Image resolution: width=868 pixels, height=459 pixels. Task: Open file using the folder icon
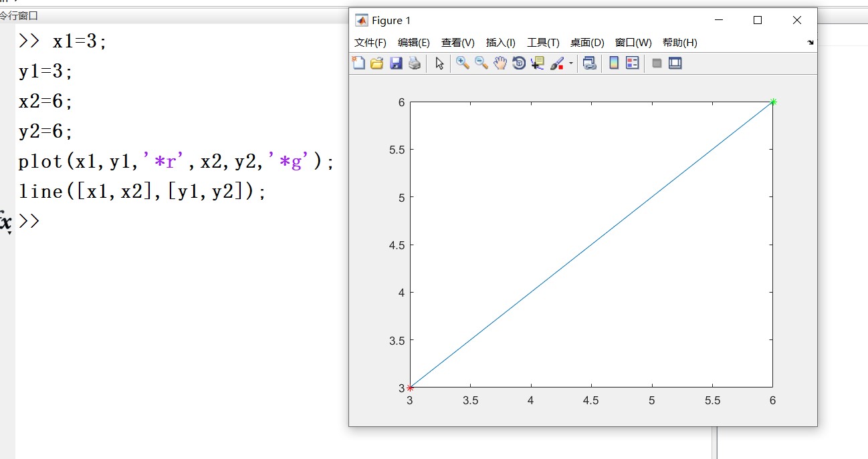(x=377, y=63)
